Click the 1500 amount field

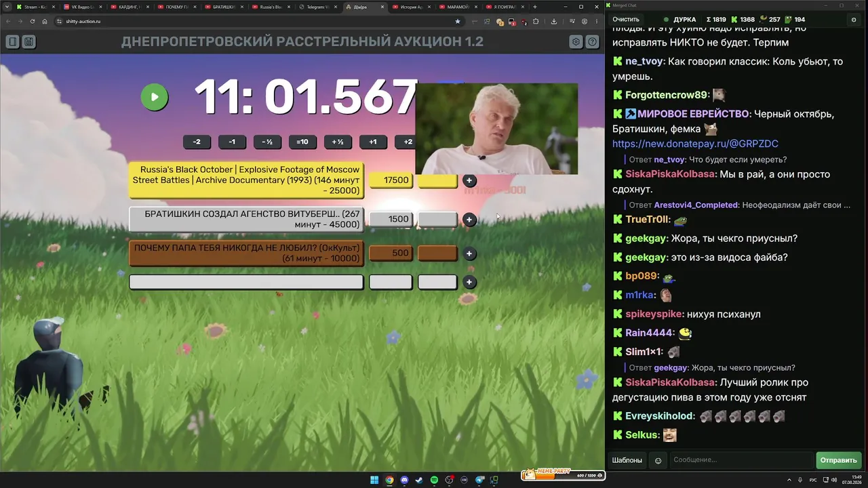[x=391, y=219]
